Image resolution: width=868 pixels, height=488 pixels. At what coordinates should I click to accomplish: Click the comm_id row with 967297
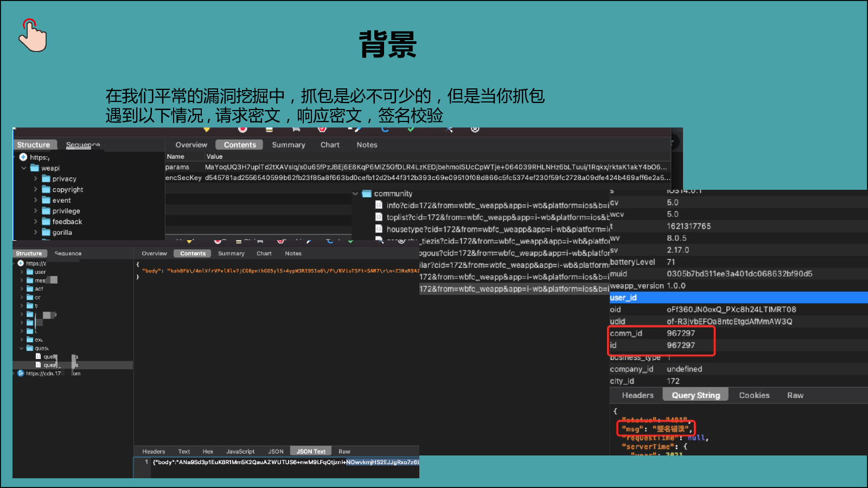pyautogui.click(x=738, y=333)
